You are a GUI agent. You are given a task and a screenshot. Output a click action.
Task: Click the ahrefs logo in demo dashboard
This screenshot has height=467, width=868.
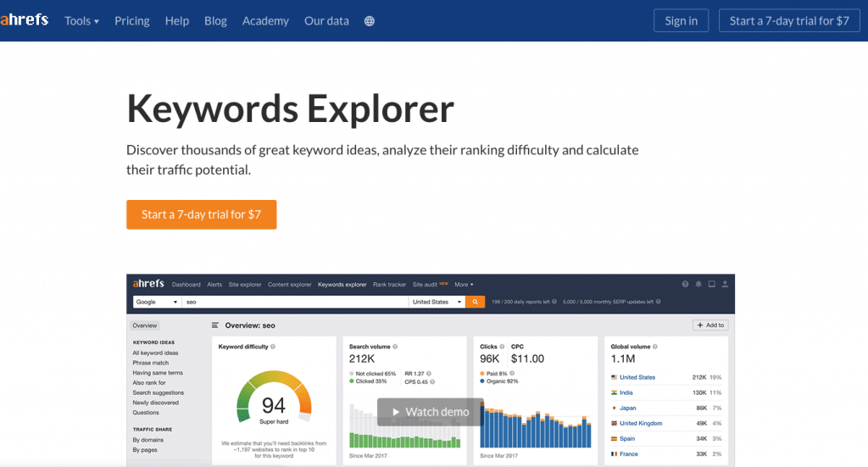[x=148, y=283]
